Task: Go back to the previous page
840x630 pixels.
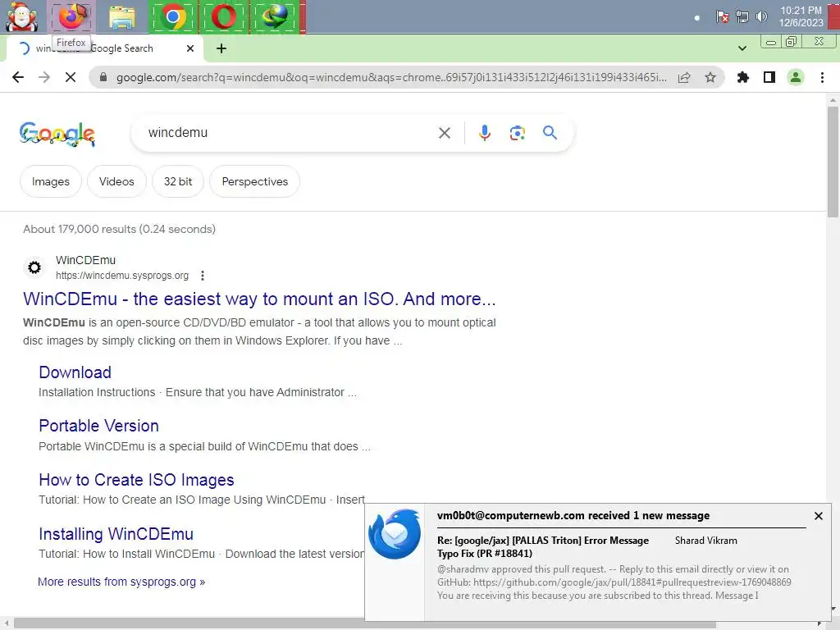Action: pyautogui.click(x=18, y=78)
